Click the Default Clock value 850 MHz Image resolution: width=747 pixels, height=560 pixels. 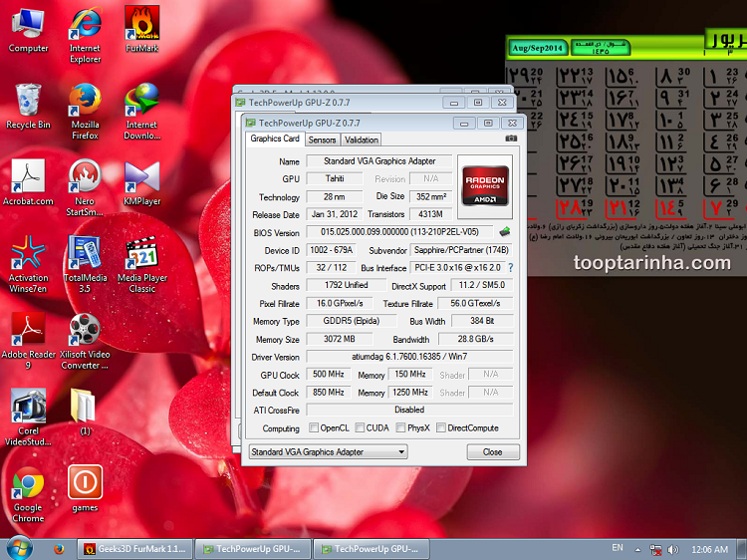pyautogui.click(x=329, y=393)
